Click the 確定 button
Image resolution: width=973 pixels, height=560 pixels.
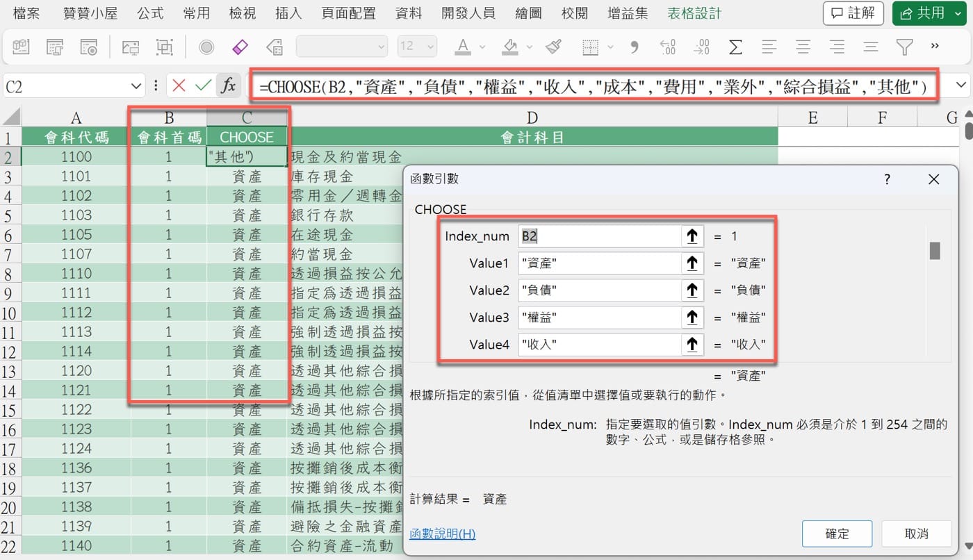[837, 534]
